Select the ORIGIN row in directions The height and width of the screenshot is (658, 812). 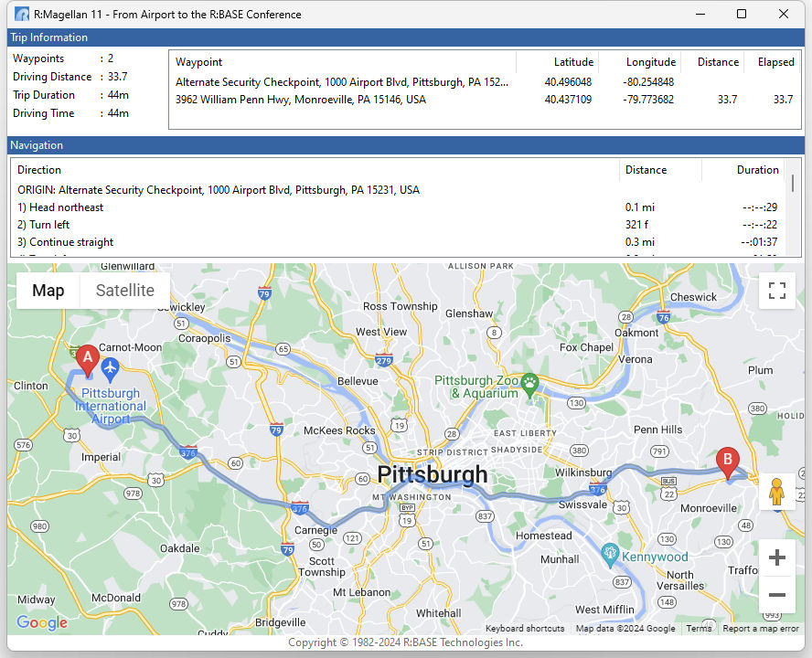coord(399,190)
